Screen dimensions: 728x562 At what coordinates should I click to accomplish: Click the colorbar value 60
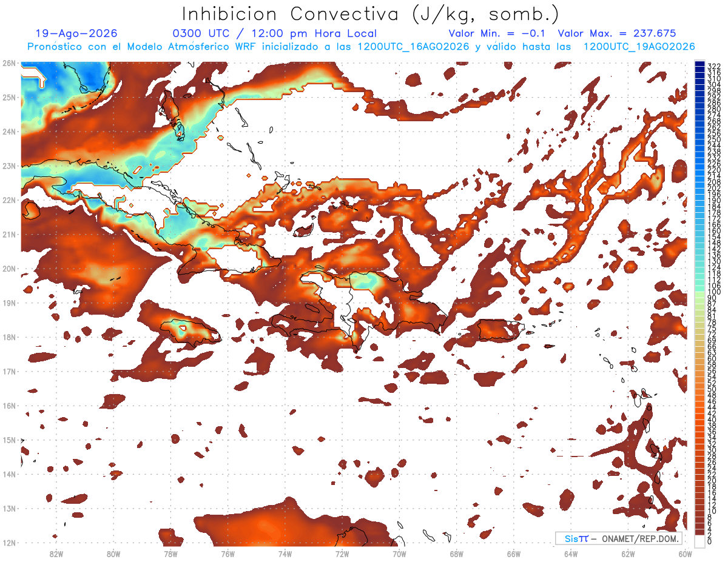[x=712, y=359]
